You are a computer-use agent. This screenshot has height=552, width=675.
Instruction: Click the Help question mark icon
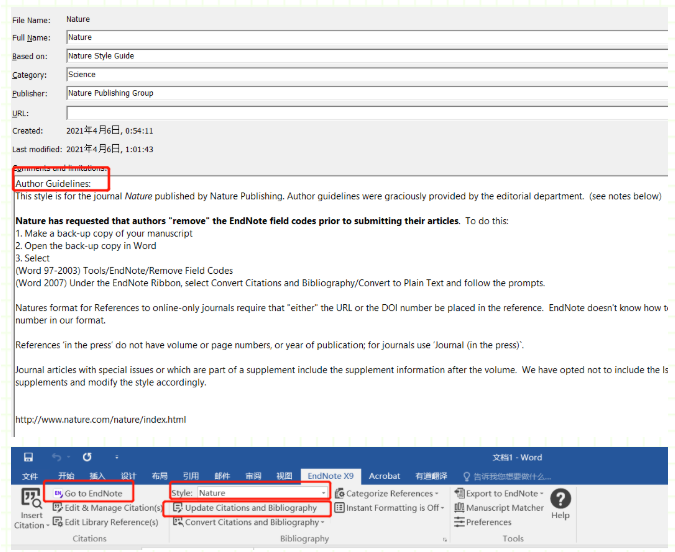point(560,499)
